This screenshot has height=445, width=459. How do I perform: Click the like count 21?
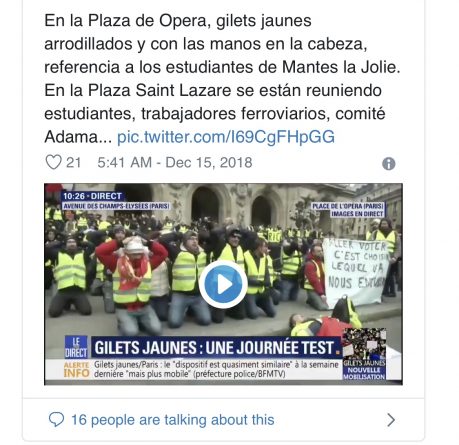tap(74, 163)
